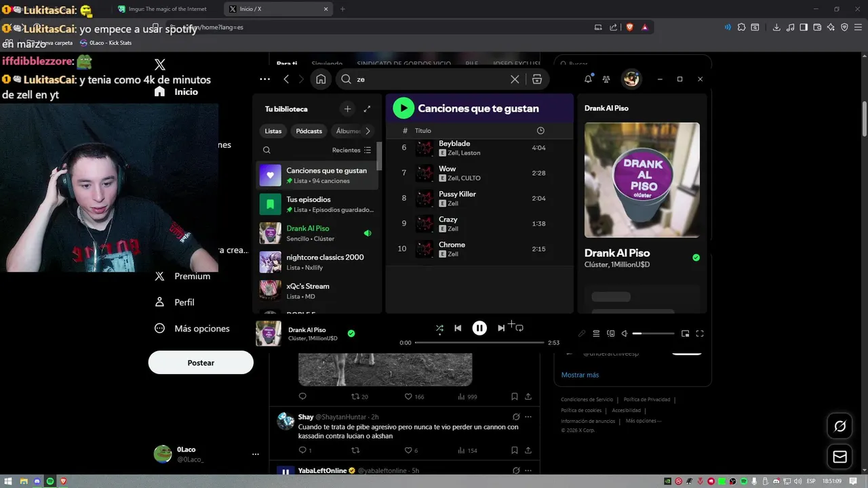Select the Beyblade track row
Screen dimensions: 868x488
point(479,148)
